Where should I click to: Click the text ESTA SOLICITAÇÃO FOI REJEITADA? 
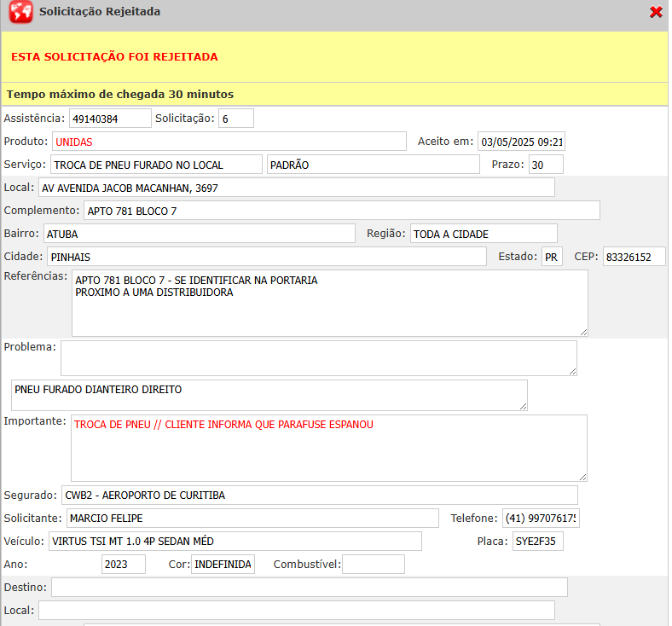(114, 57)
